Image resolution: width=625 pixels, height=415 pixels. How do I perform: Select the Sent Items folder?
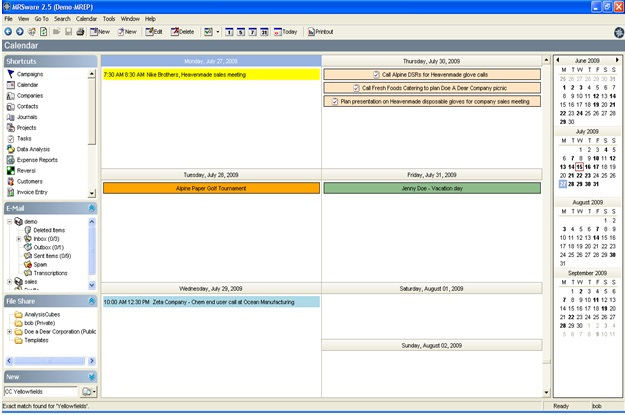[47, 256]
